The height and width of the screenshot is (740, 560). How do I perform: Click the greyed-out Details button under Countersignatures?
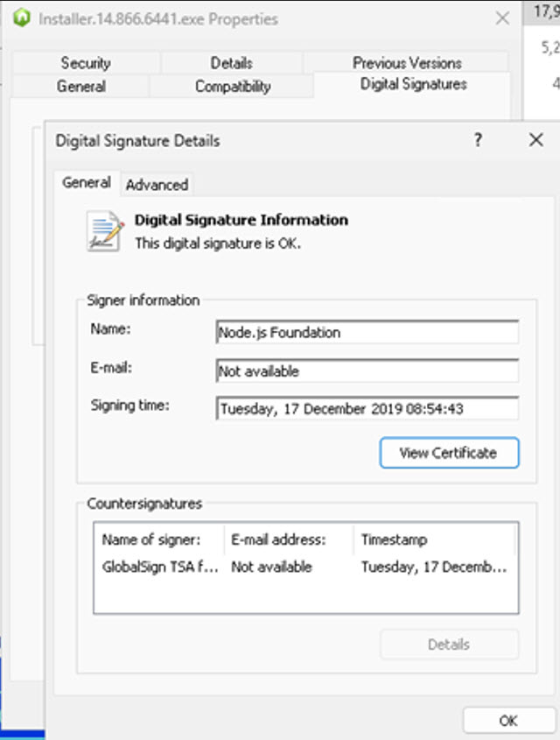(449, 645)
